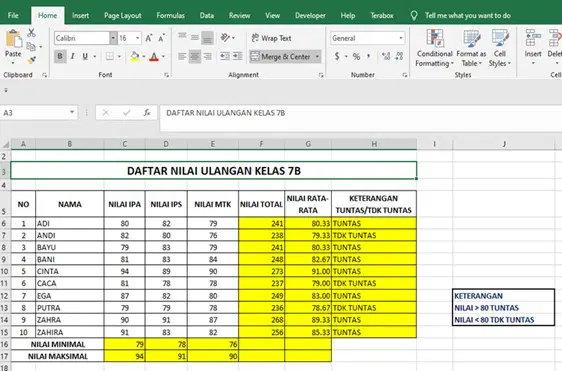Open the Font dialog launcher
This screenshot has width=562, height=371.
pos(167,75)
